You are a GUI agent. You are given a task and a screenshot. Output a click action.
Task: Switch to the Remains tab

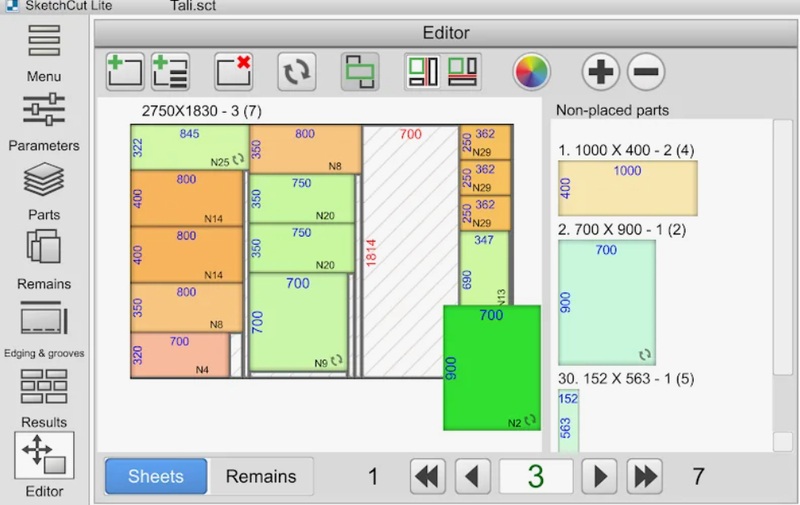[261, 476]
